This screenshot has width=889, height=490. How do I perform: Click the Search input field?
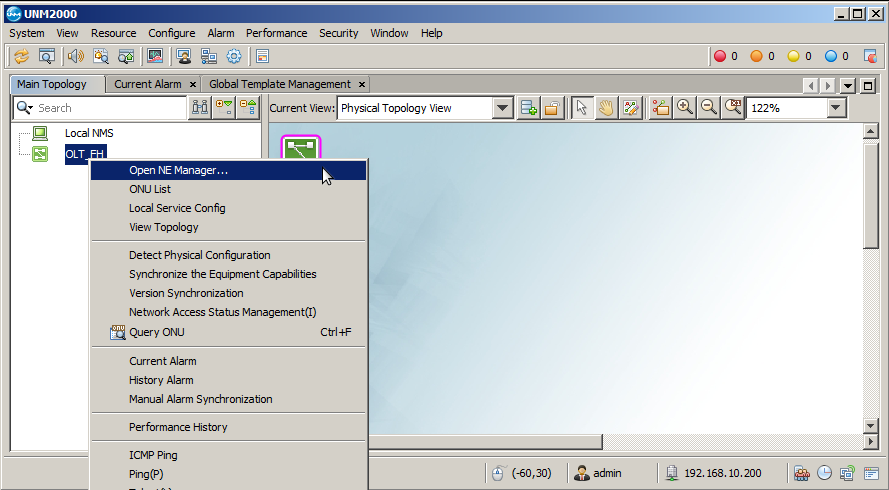[111, 108]
